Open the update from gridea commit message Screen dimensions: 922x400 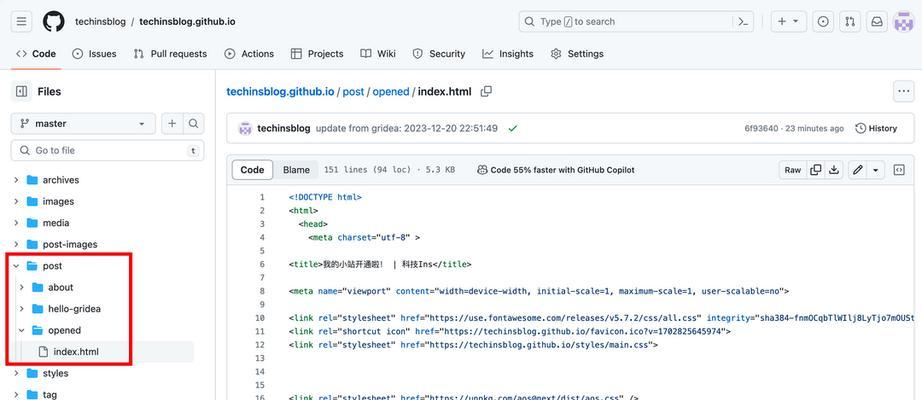(407, 128)
